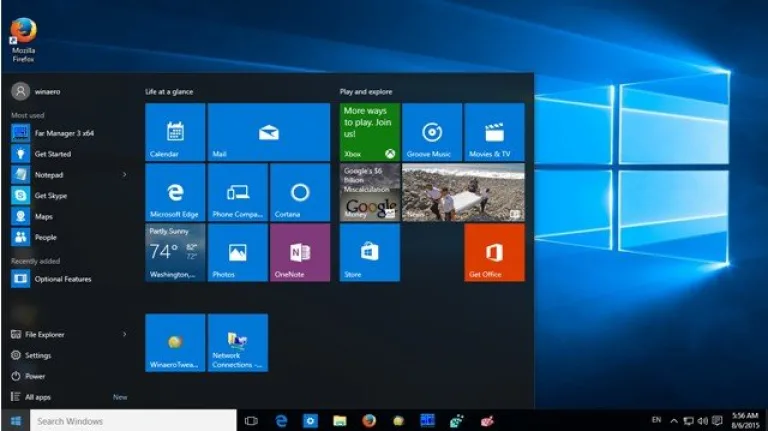The width and height of the screenshot is (768, 431).
Task: Open Get Skype app entry
Action: tap(39, 195)
